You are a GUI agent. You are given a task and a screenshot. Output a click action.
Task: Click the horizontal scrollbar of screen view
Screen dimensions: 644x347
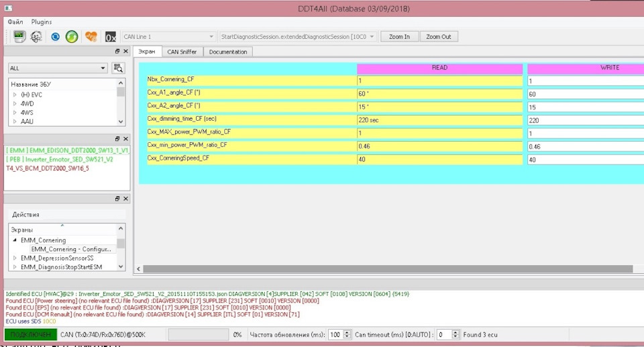click(x=388, y=269)
